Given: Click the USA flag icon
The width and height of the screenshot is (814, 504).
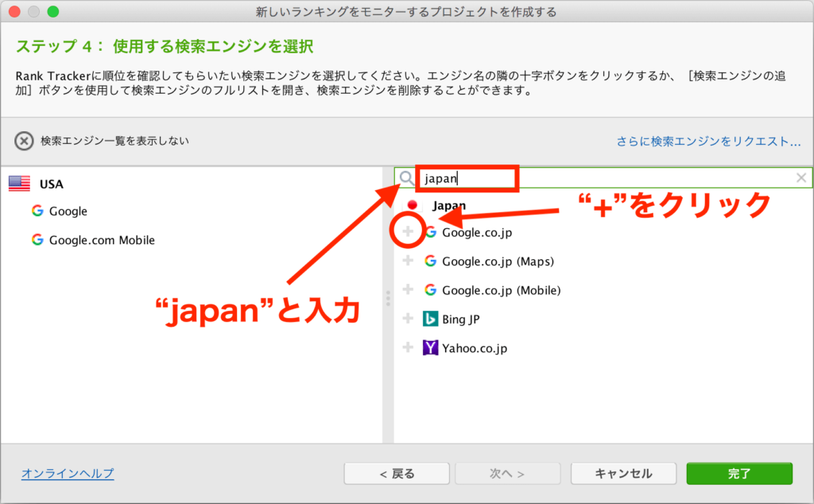Looking at the screenshot, I should (20, 184).
